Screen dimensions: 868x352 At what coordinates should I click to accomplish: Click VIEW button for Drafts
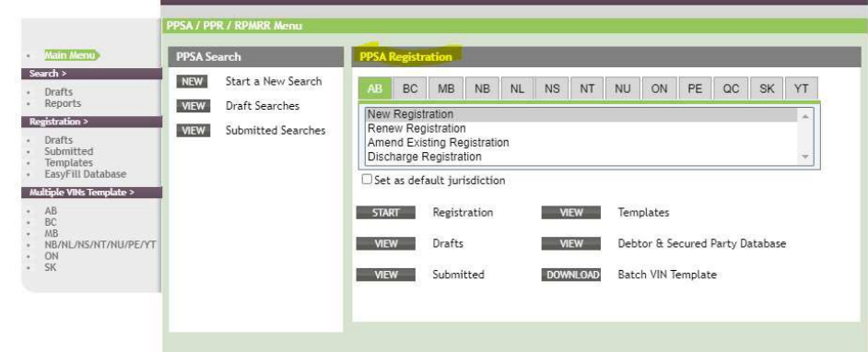click(x=385, y=244)
